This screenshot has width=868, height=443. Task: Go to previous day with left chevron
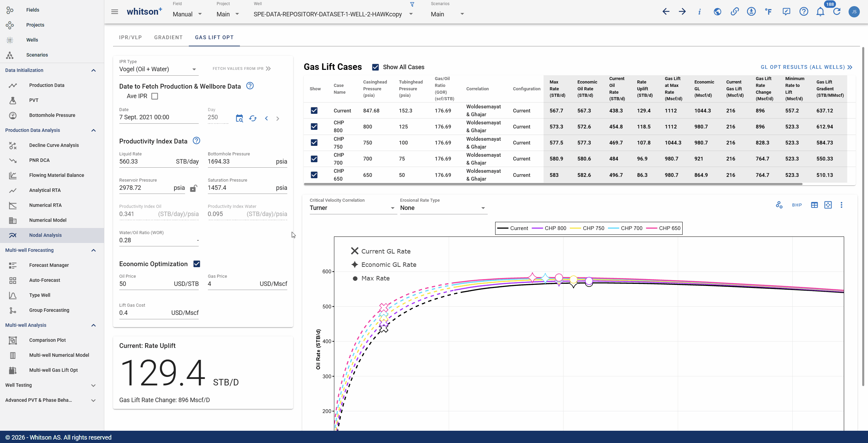[267, 119]
